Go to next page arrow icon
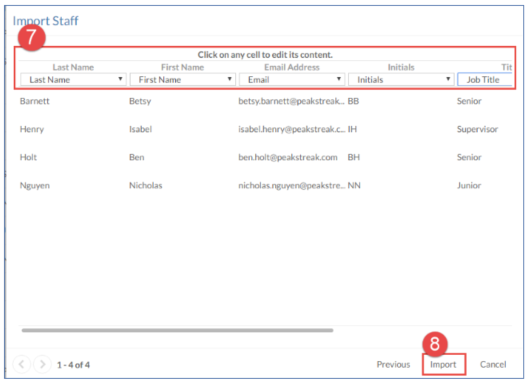This screenshot has height=385, width=529. point(43,364)
